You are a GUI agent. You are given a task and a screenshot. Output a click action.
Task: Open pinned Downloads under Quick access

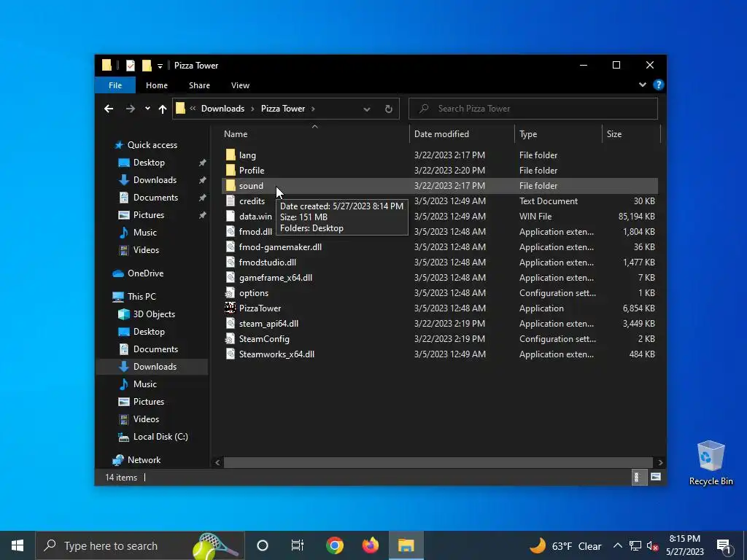tap(155, 180)
